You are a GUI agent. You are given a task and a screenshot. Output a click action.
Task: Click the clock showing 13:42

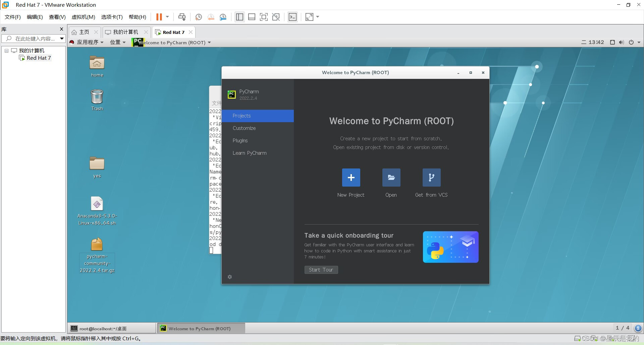coord(596,42)
